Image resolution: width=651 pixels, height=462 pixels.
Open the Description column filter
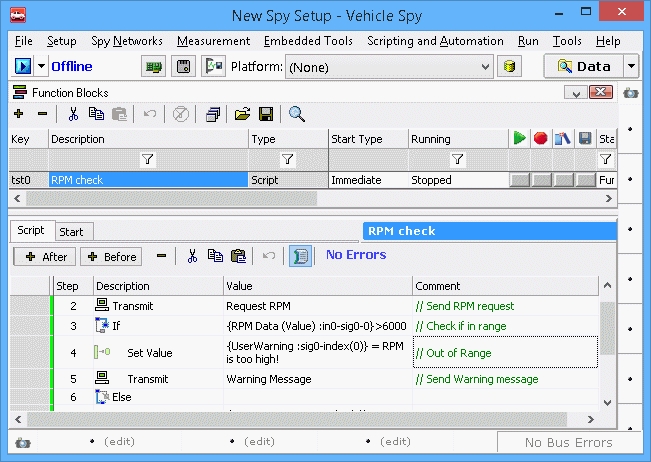(147, 159)
